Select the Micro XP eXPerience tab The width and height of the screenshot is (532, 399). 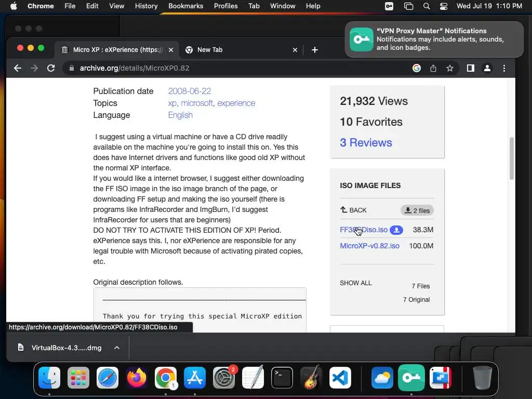(117, 50)
